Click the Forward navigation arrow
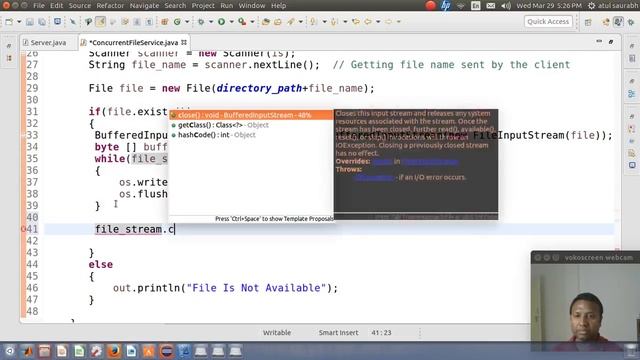640x360 pixels. coord(389,22)
